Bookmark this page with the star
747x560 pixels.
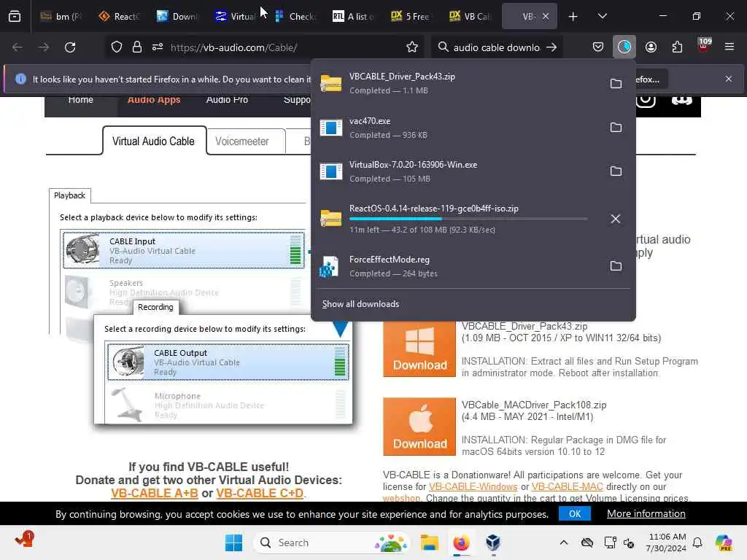pyautogui.click(x=412, y=47)
